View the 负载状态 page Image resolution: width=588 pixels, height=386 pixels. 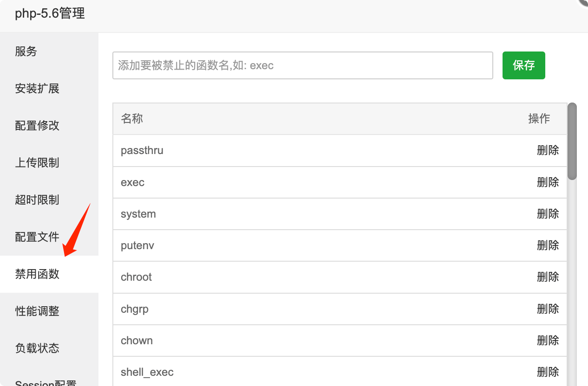coord(37,348)
